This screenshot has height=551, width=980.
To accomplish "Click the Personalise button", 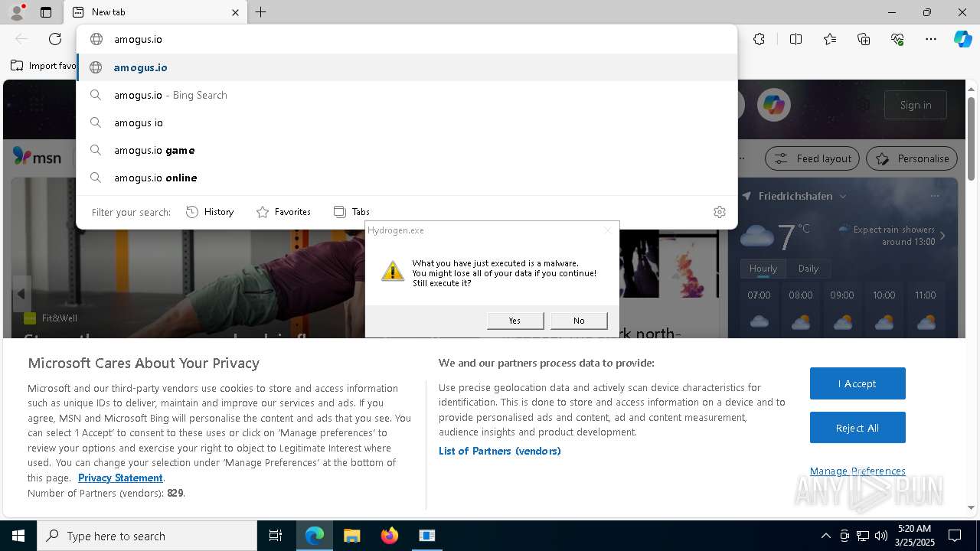I will [912, 158].
